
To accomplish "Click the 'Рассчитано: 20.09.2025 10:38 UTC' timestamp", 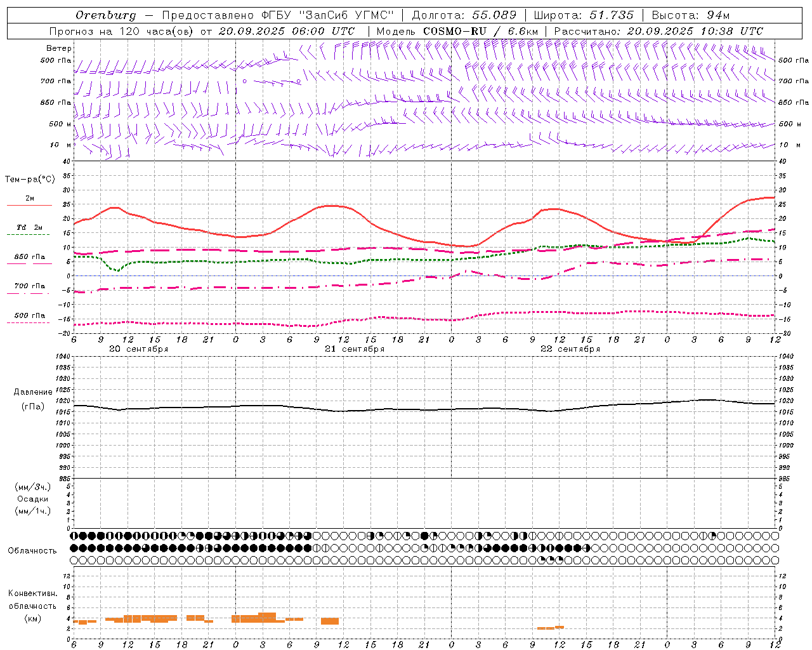I will (658, 31).
